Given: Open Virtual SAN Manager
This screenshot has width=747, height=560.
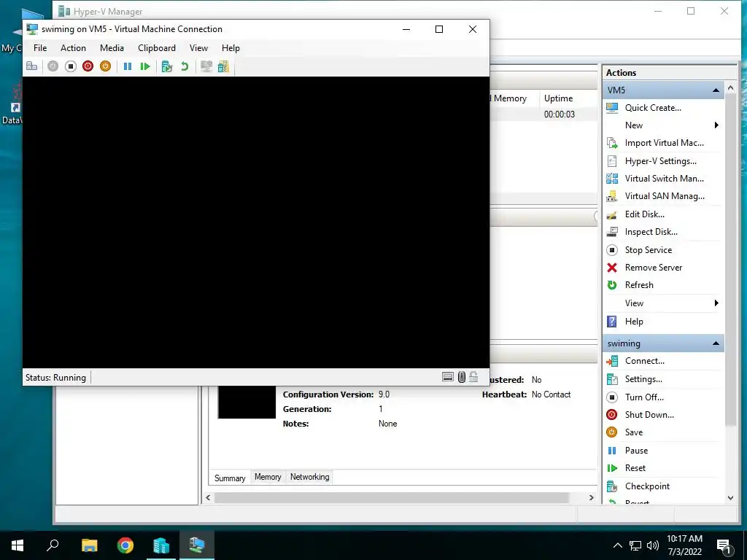Looking at the screenshot, I should tap(664, 196).
